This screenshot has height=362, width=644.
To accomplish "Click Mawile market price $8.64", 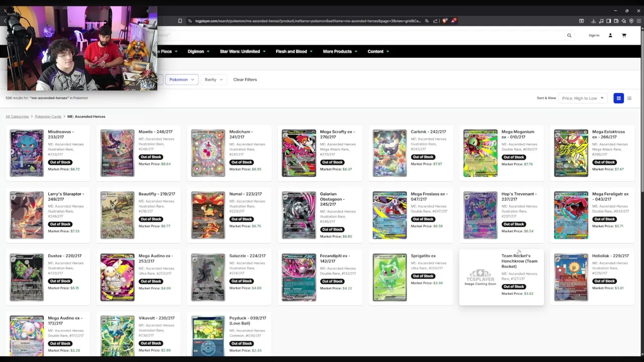I will 154,164.
